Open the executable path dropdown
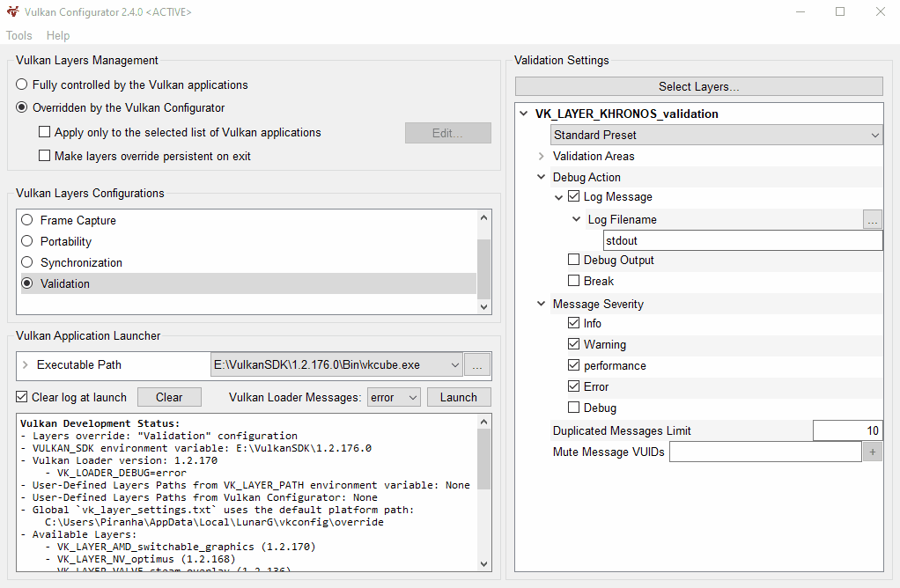 coord(454,364)
